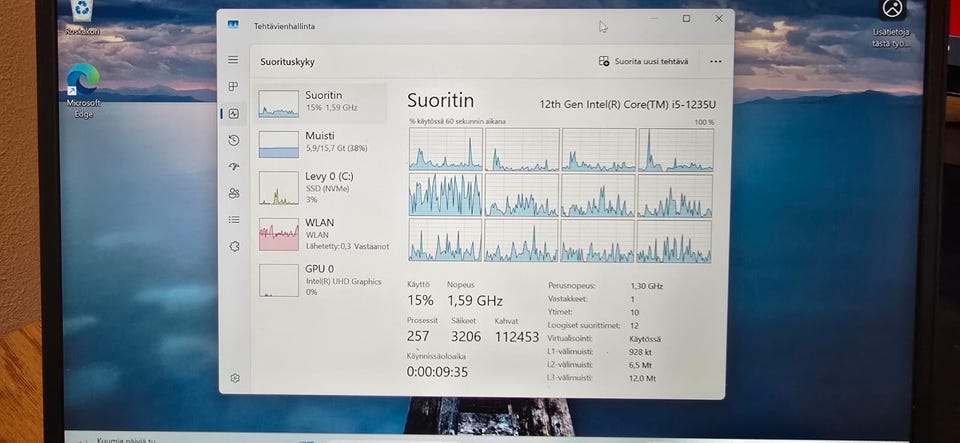Screen dimensions: 960x443
Task: Click the Kahvat count 112453
Action: click(x=517, y=337)
